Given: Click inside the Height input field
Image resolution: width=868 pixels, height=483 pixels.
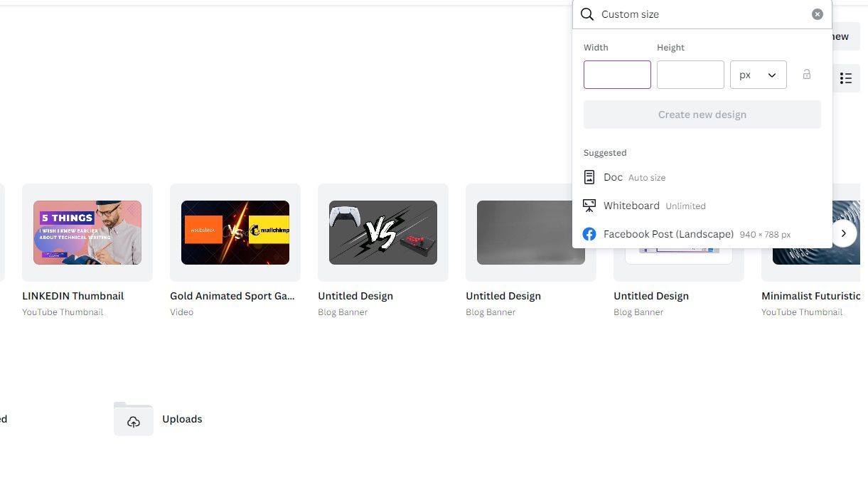Looking at the screenshot, I should (690, 74).
